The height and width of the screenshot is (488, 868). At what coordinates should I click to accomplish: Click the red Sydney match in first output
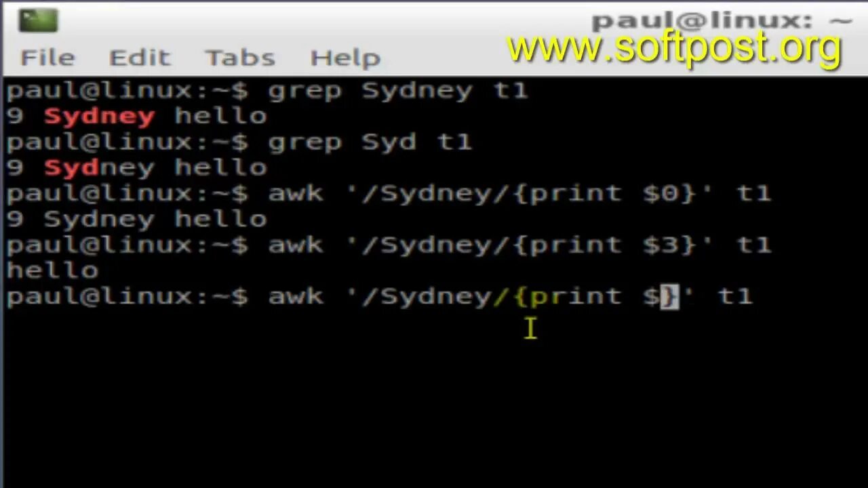100,117
